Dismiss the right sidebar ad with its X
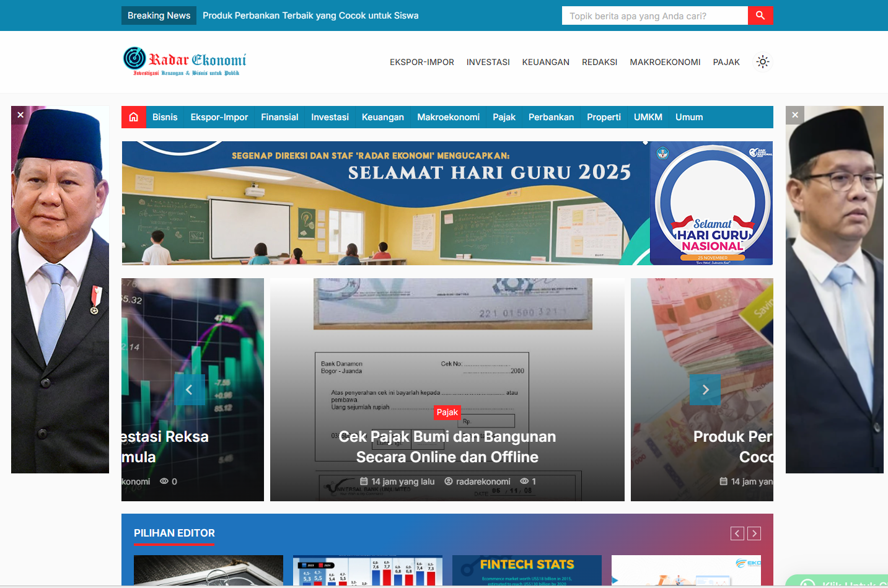 [794, 114]
